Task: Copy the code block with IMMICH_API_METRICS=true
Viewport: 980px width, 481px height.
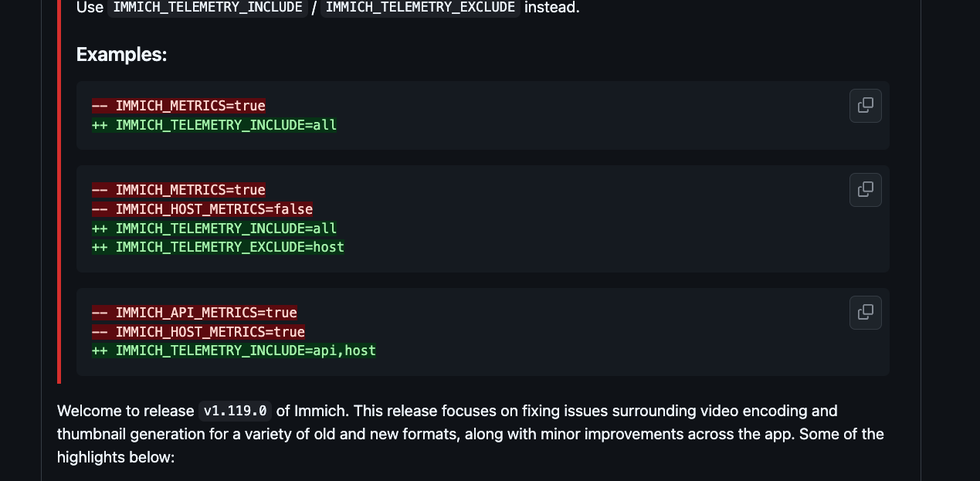Action: pyautogui.click(x=865, y=313)
